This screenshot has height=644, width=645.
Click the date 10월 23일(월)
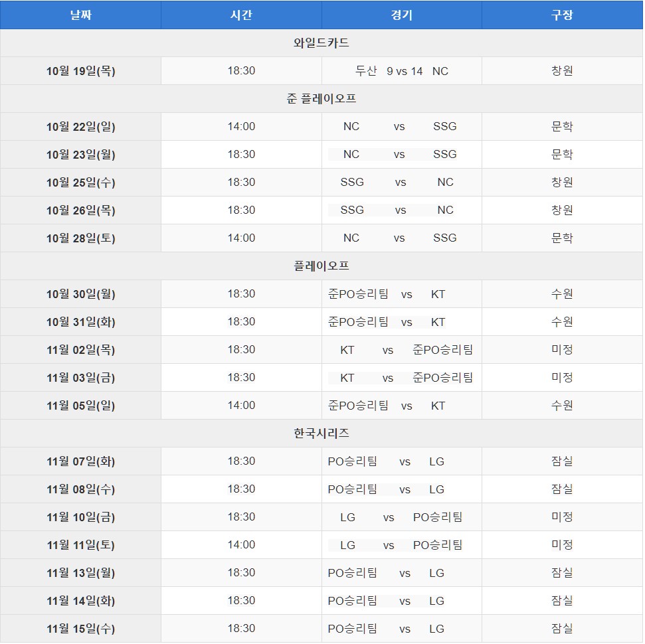pyautogui.click(x=80, y=155)
